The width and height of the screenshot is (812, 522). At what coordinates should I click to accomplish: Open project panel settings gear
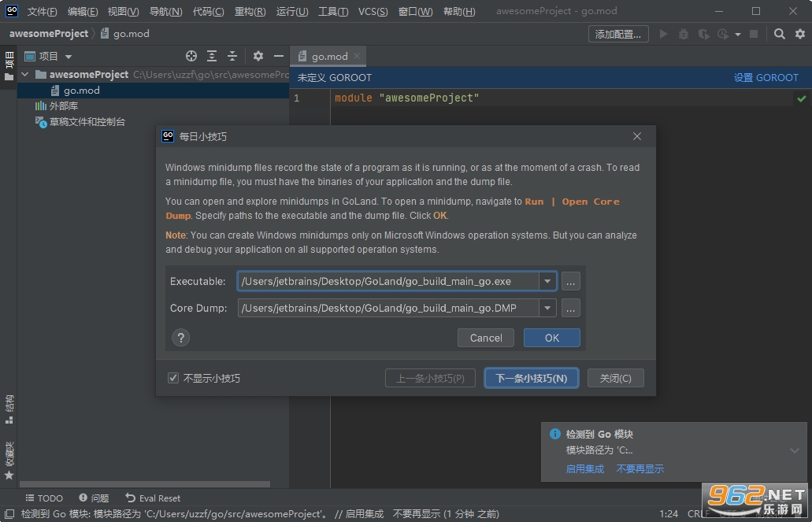coord(258,56)
